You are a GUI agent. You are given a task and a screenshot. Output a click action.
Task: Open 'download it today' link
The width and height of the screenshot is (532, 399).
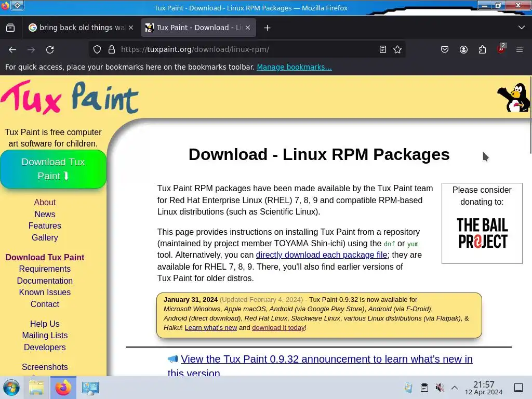(x=278, y=328)
